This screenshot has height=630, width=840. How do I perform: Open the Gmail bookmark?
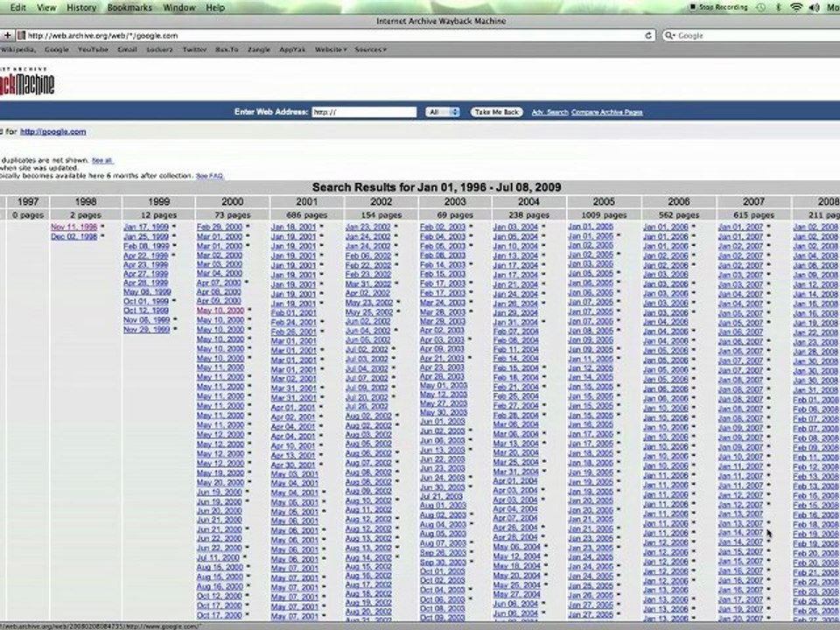[127, 49]
